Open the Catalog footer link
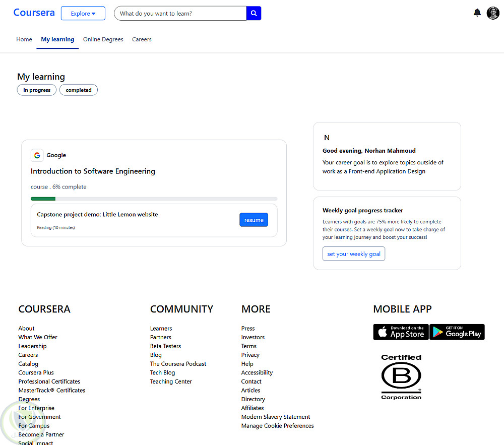This screenshot has height=445, width=504. coord(28,364)
